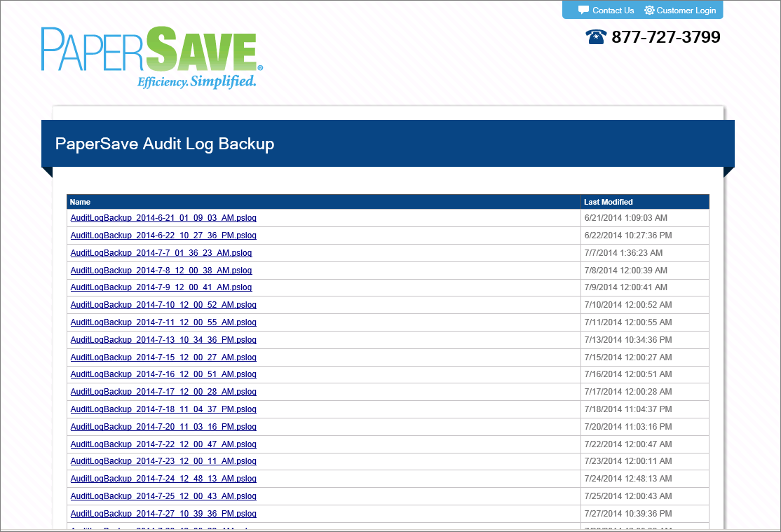Click the date 7/9/2014 12:00:41 AM
Viewport: 781px width, 532px height.
(x=625, y=287)
